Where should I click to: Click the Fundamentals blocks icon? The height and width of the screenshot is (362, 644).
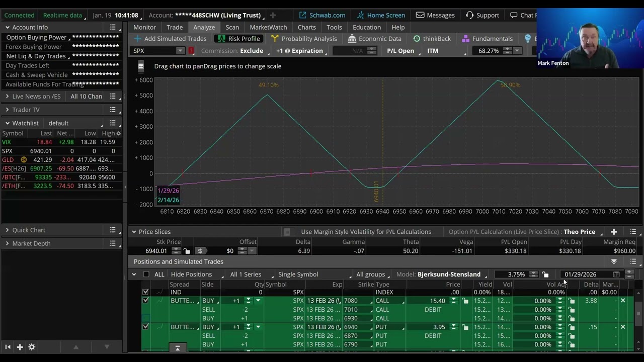coord(465,39)
